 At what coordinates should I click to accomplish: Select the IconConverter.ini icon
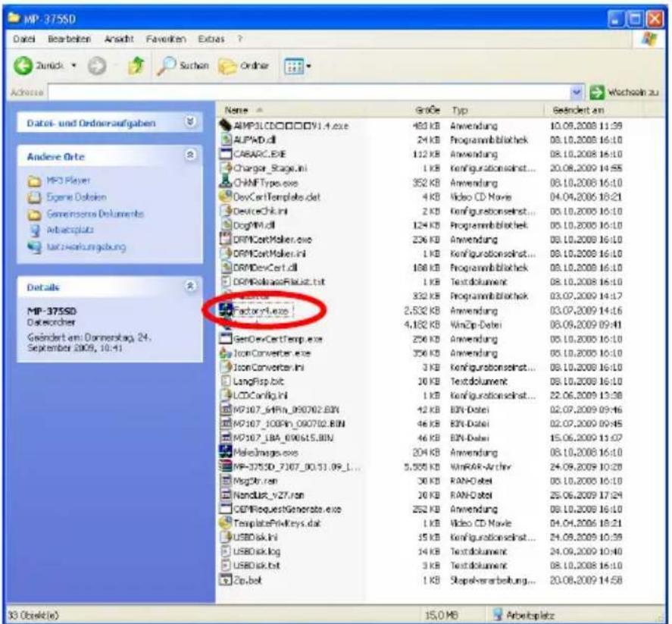[226, 367]
